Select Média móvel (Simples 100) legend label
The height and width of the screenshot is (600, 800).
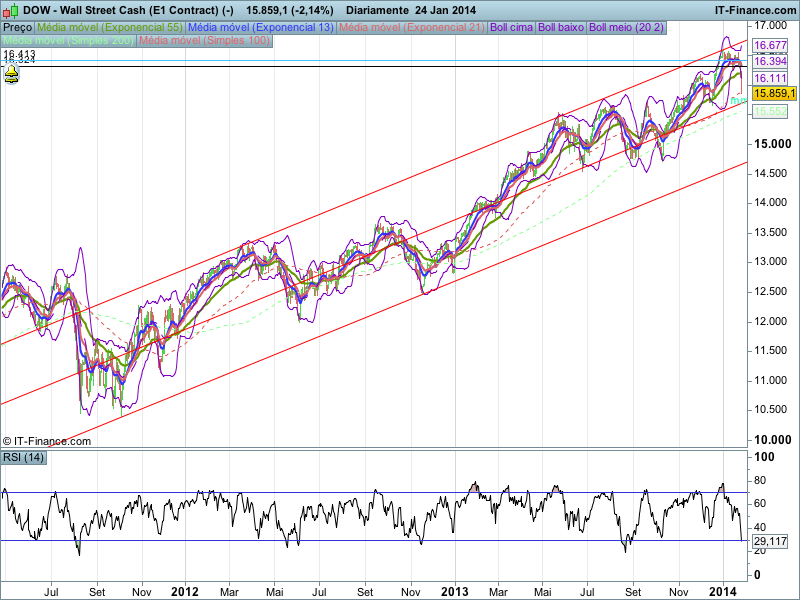tap(204, 40)
